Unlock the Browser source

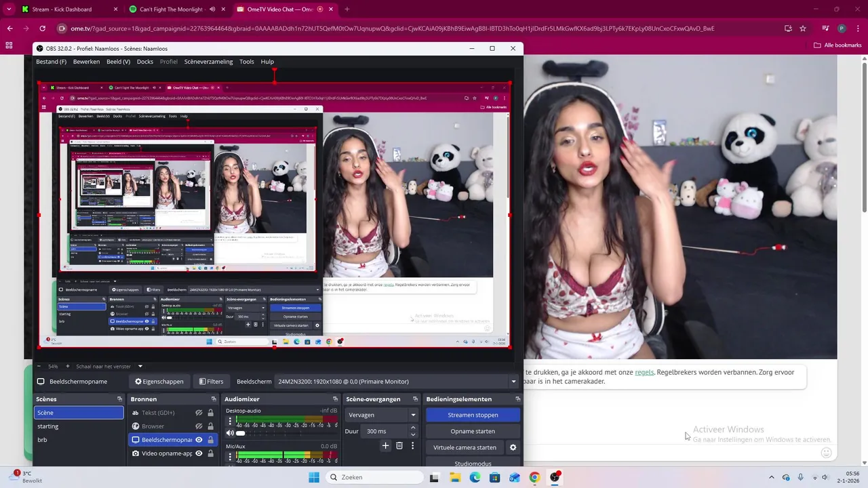(x=210, y=426)
